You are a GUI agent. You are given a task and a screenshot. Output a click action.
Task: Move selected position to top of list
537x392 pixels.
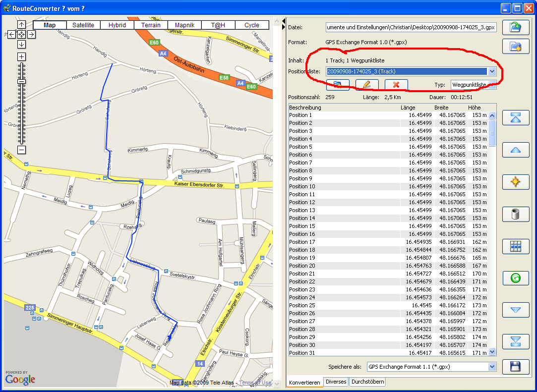point(516,117)
